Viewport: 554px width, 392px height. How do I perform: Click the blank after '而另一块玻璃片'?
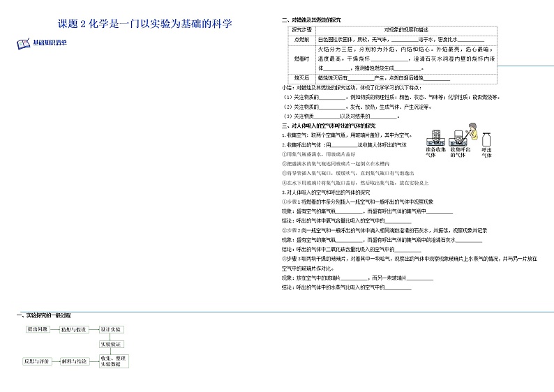click(x=420, y=279)
